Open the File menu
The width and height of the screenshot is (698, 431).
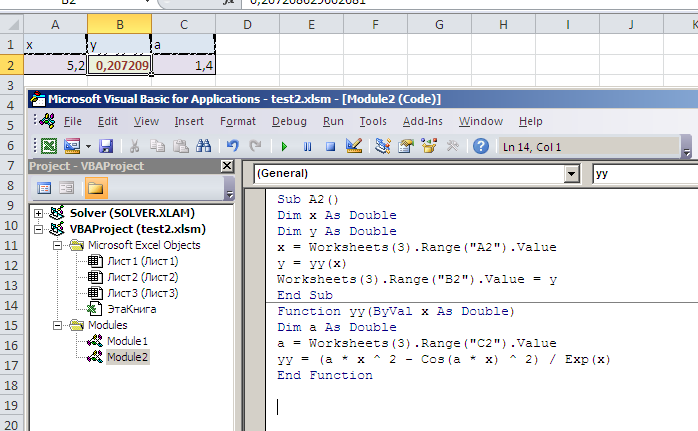tap(73, 121)
